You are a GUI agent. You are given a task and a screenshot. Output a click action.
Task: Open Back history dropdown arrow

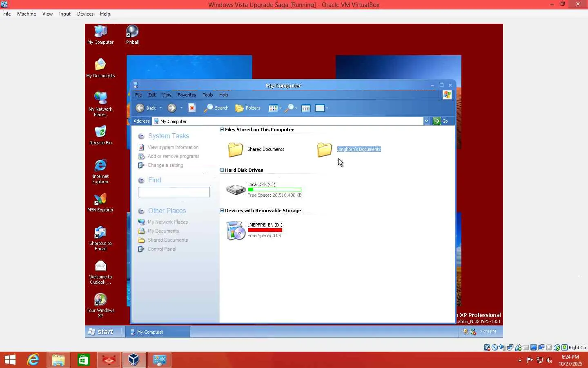point(160,108)
